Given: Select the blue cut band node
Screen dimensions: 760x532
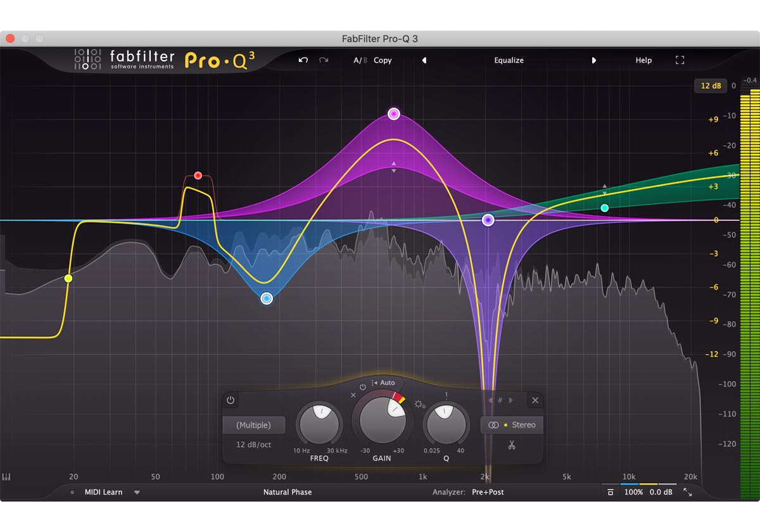Looking at the screenshot, I should click(267, 298).
